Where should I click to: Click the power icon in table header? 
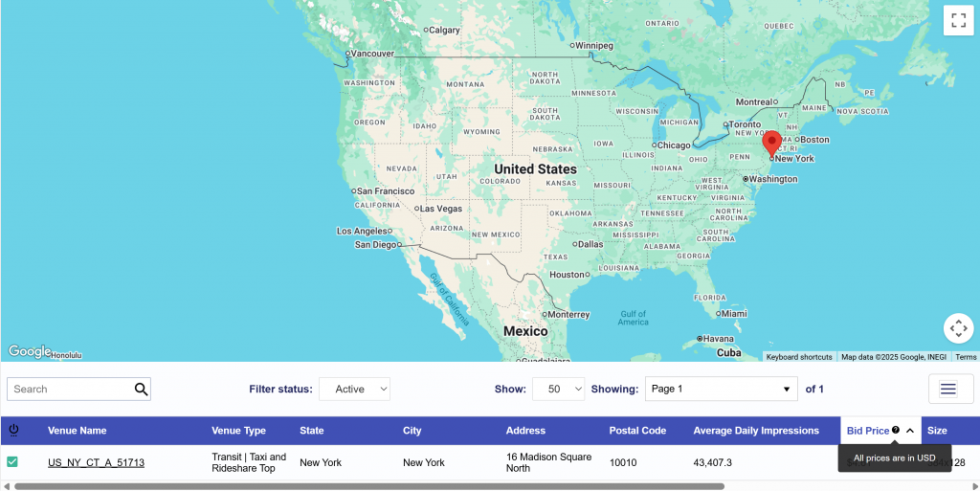[x=13, y=431]
